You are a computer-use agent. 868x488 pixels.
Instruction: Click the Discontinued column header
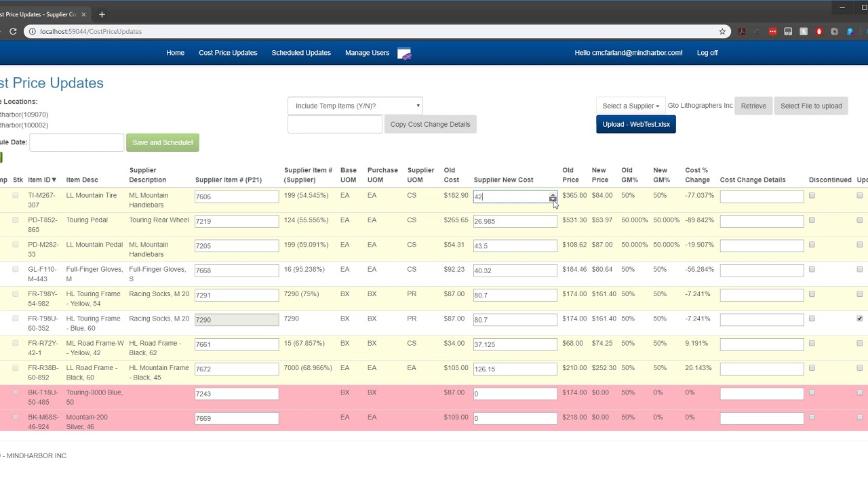(830, 180)
